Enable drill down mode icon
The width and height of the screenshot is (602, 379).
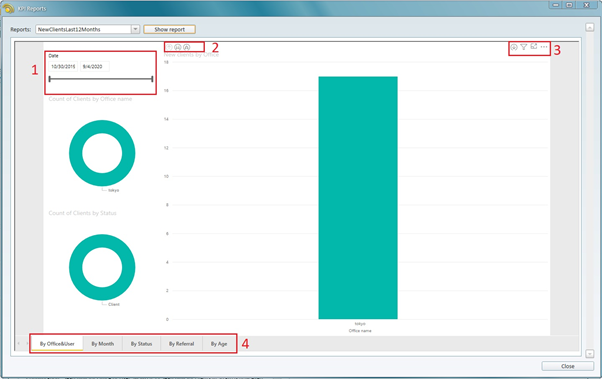514,47
